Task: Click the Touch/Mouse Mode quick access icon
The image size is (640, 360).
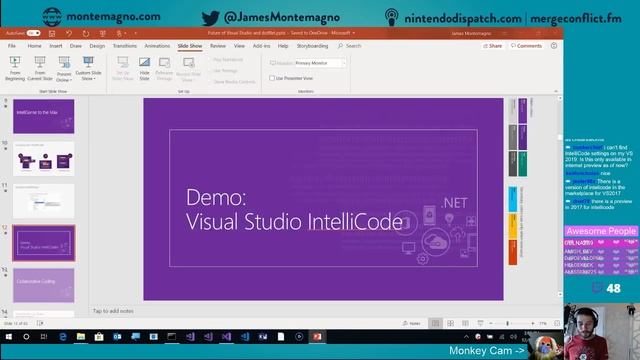Action: [119, 33]
